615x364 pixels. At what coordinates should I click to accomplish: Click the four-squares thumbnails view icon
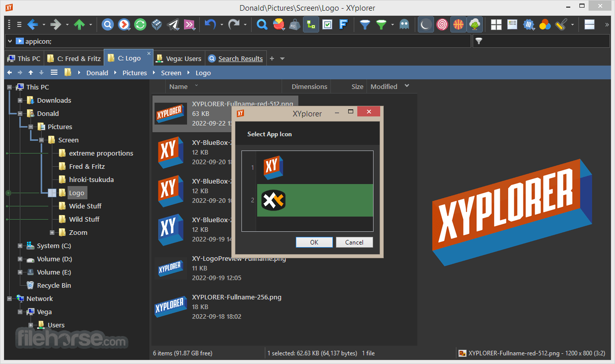click(496, 24)
